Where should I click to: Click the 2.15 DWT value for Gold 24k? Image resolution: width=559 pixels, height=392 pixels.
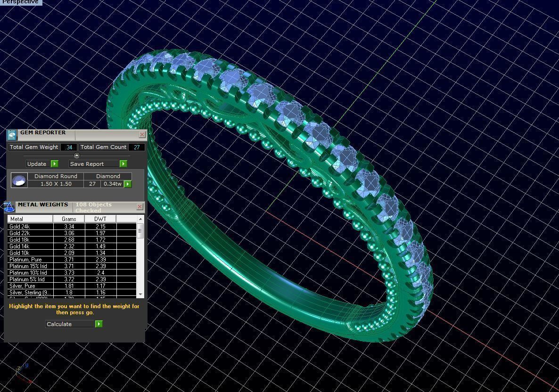pos(100,226)
